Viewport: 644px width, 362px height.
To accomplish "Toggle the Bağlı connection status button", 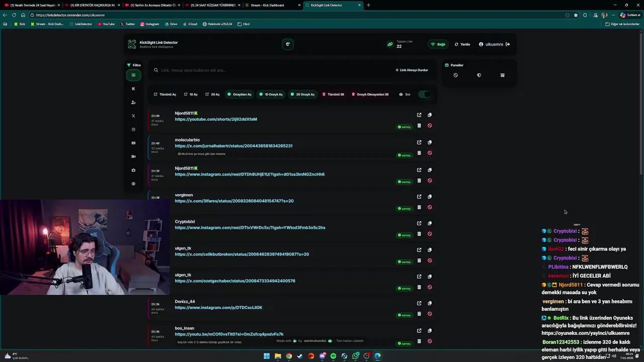I will click(438, 44).
